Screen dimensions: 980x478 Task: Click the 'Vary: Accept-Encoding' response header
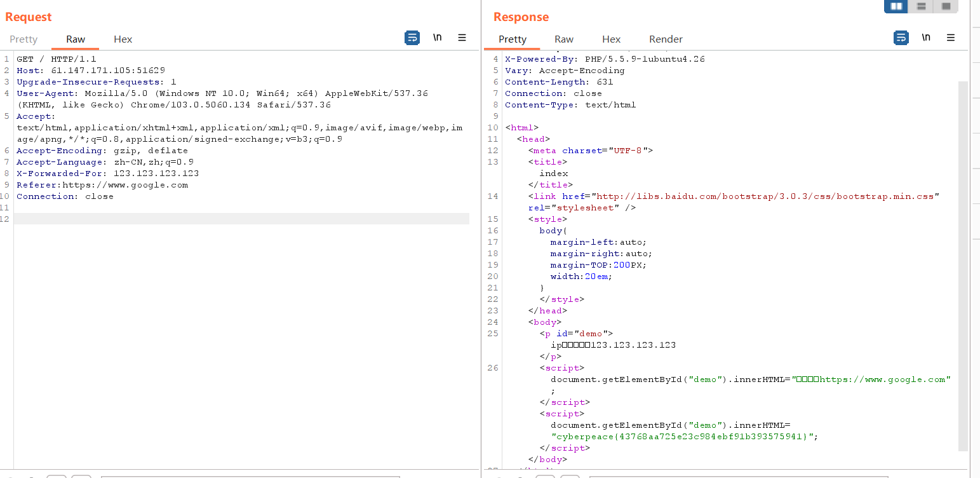pos(565,71)
